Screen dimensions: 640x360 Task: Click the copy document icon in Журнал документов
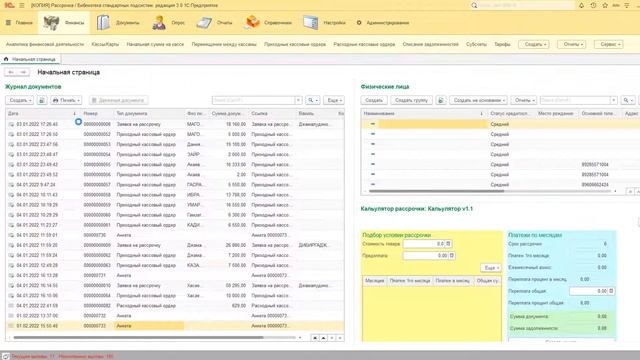[42, 100]
